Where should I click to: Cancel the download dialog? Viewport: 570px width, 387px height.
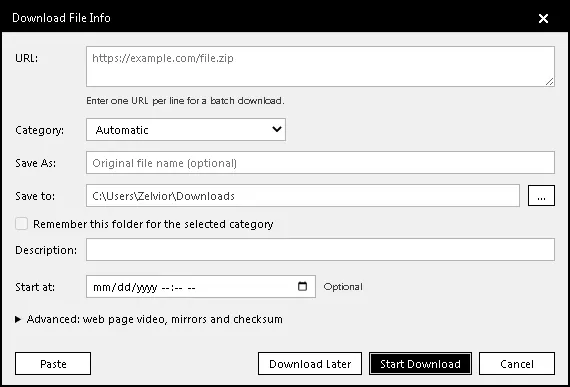click(517, 363)
